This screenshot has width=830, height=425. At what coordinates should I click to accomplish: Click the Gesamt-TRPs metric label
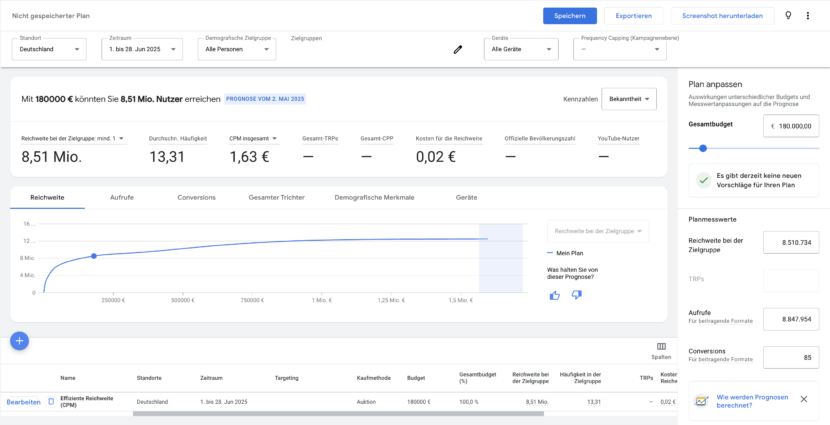[320, 139]
